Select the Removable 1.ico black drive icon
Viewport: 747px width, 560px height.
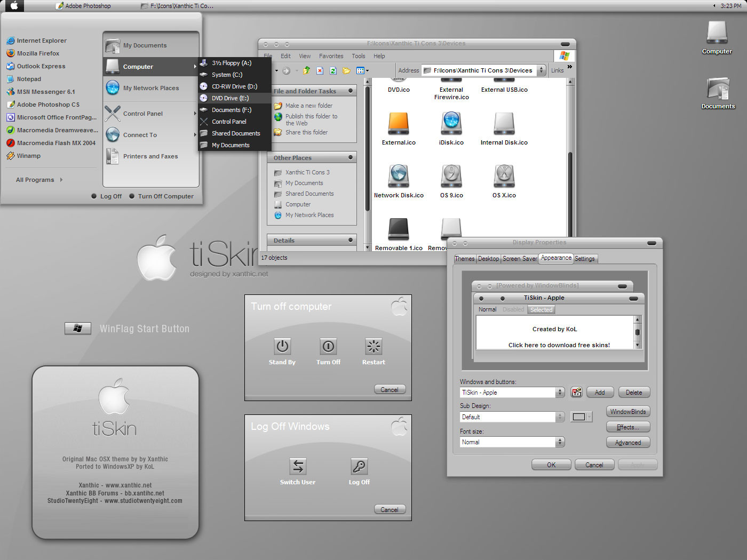399,229
